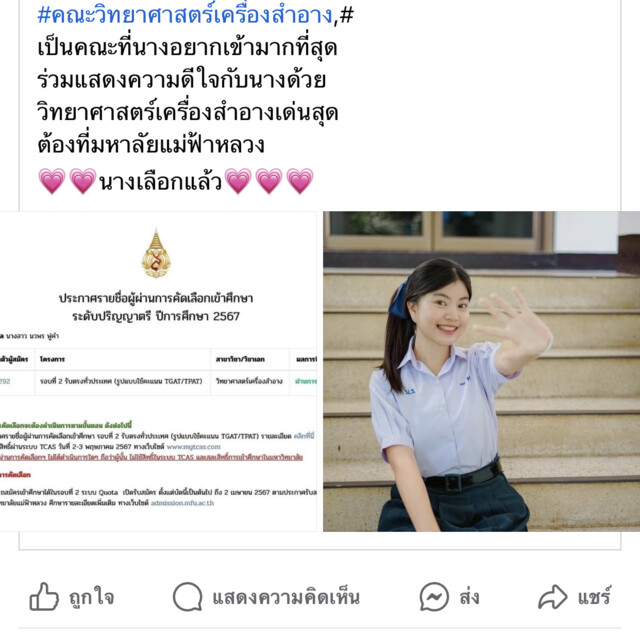Click the green ผ่านการ result status
This screenshot has width=640, height=640.
(x=306, y=381)
